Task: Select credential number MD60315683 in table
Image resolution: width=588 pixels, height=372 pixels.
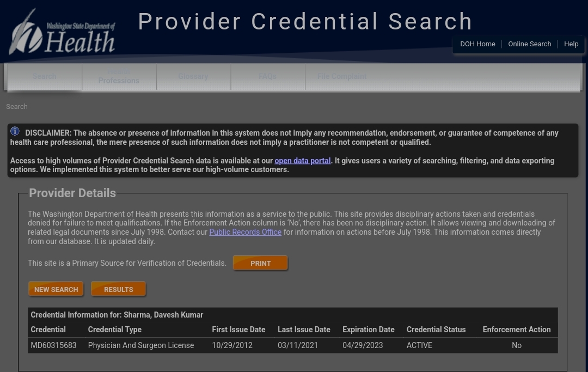Action: pos(53,345)
